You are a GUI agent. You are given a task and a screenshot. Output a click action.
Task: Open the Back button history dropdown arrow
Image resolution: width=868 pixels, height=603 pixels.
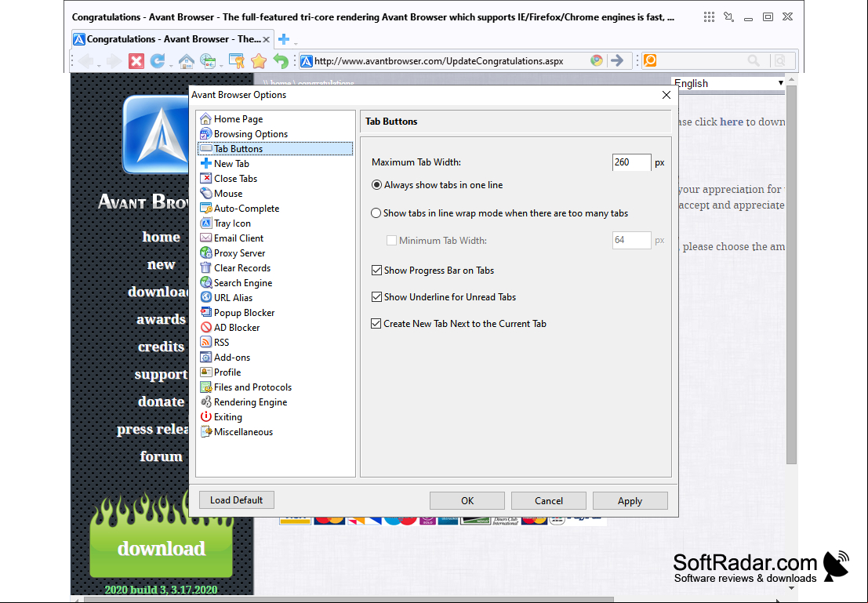(99, 65)
